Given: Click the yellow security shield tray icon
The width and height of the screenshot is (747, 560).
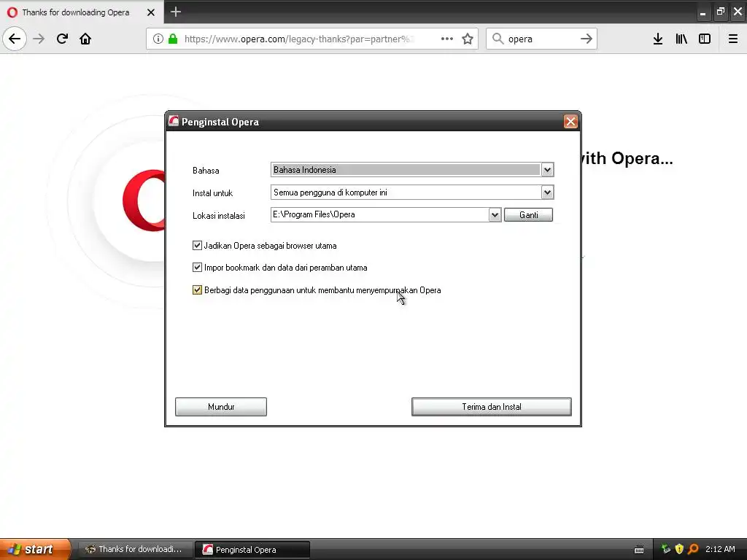Looking at the screenshot, I should [x=679, y=549].
